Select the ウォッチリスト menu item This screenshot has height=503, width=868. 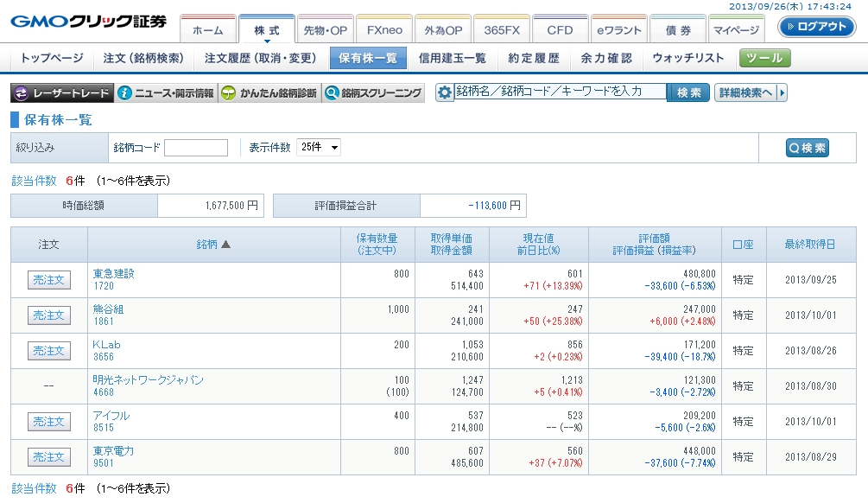click(688, 58)
